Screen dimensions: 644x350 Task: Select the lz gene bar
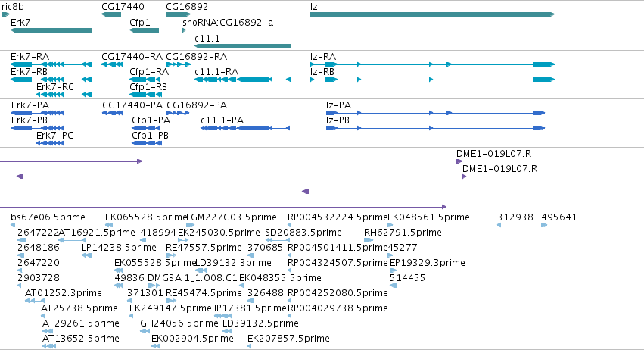(432, 14)
